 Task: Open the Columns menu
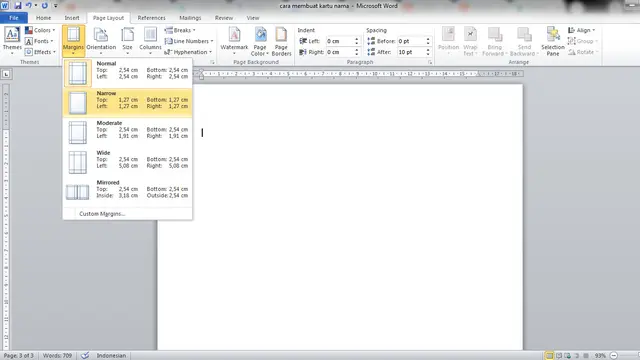click(x=150, y=41)
